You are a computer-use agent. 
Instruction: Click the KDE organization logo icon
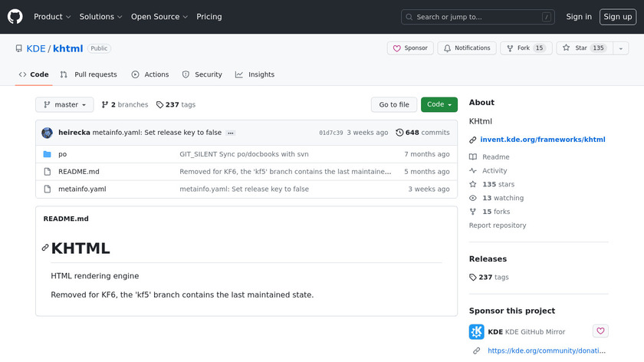coord(476,332)
